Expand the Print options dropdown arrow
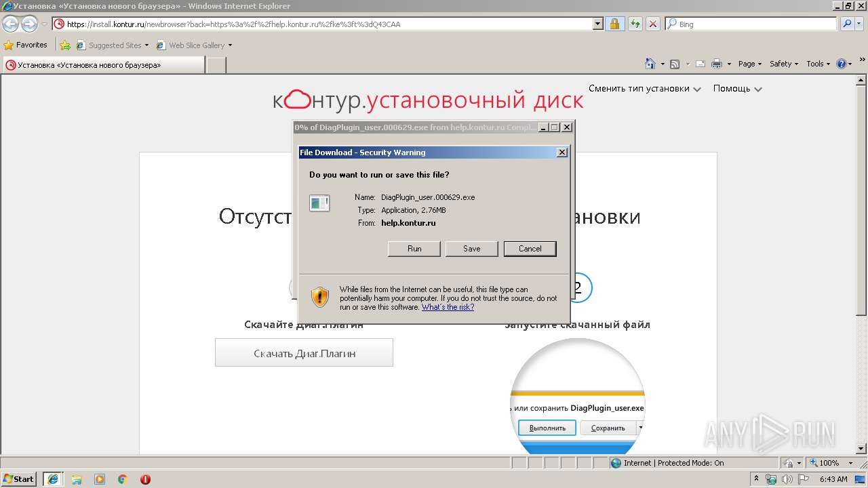Image resolution: width=868 pixels, height=488 pixels. 729,64
